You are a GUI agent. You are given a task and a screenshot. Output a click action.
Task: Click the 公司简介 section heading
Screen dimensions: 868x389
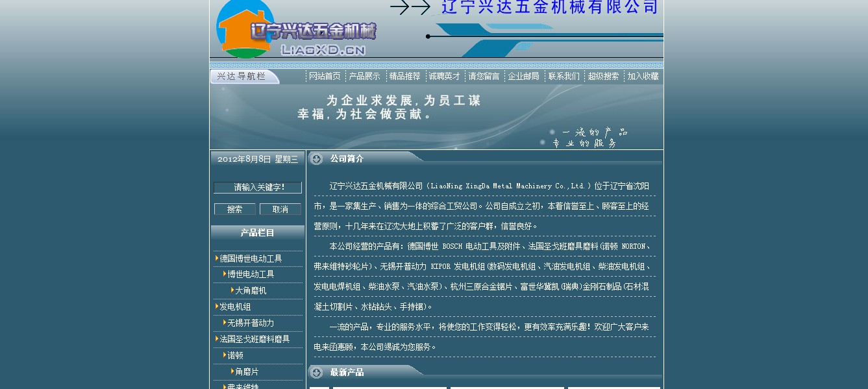pyautogui.click(x=347, y=158)
